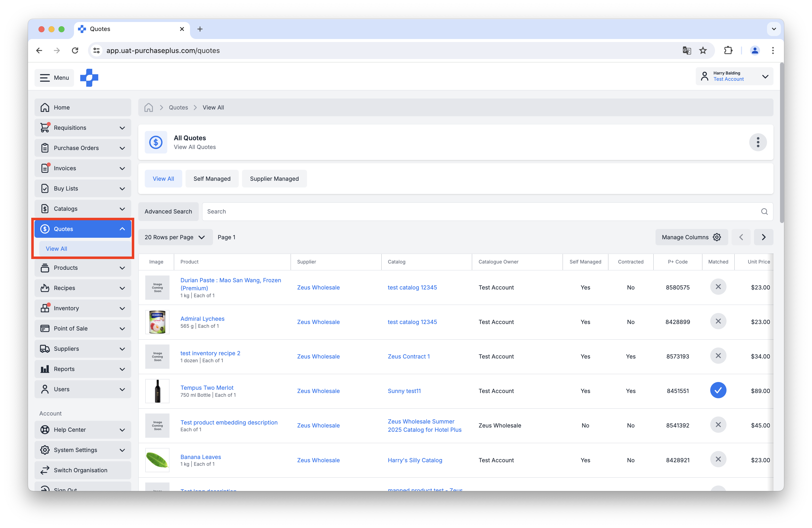
Task: Toggle matched status for Durian Paste row
Action: (x=718, y=287)
